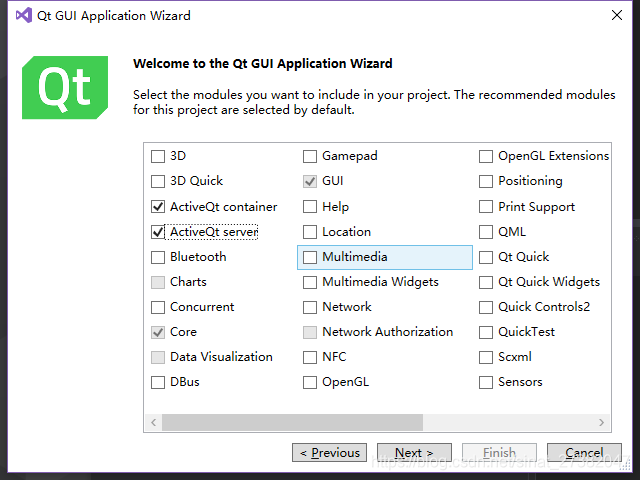This screenshot has height=480, width=640.
Task: Check the Positioning module
Action: [486, 181]
